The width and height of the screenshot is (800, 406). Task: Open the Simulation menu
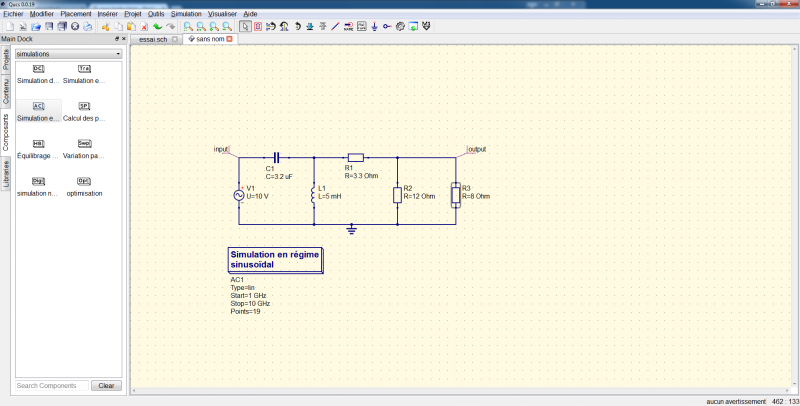[186, 15]
